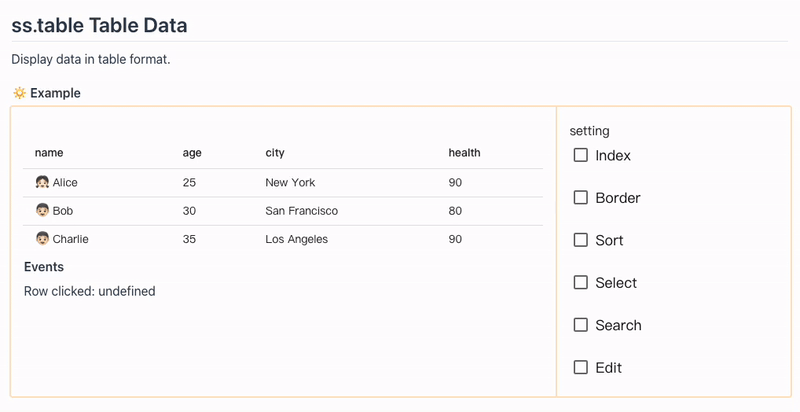800x412 pixels.
Task: Toggle the Border checkbox
Action: (x=581, y=198)
